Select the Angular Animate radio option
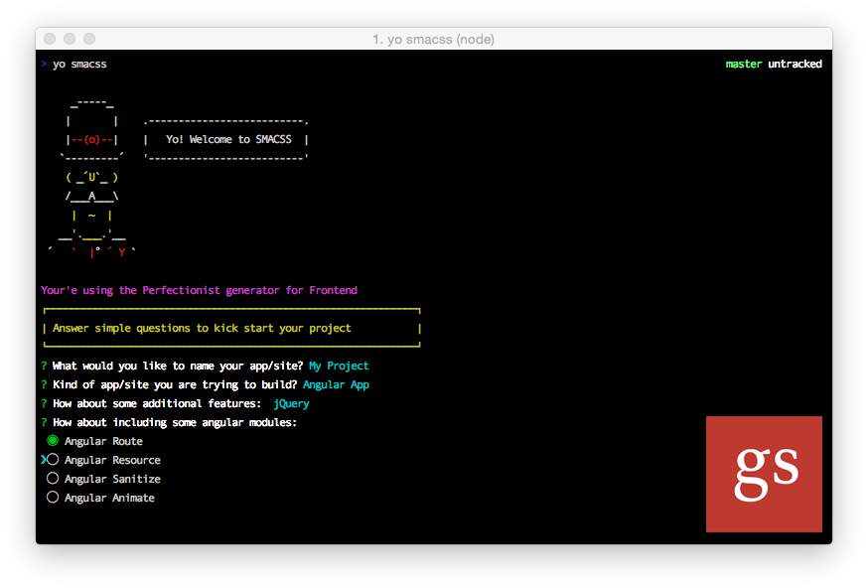The width and height of the screenshot is (868, 588). [53, 498]
